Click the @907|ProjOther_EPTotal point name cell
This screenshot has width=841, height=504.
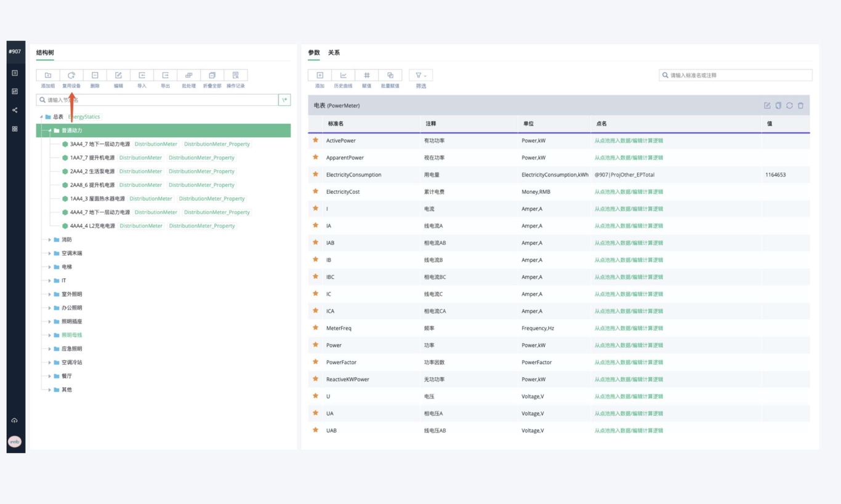(624, 175)
